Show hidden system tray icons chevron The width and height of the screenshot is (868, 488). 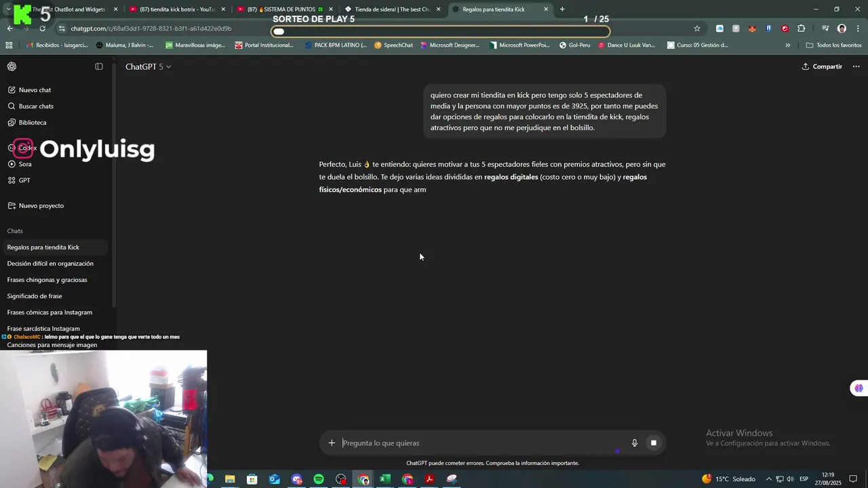(x=768, y=479)
